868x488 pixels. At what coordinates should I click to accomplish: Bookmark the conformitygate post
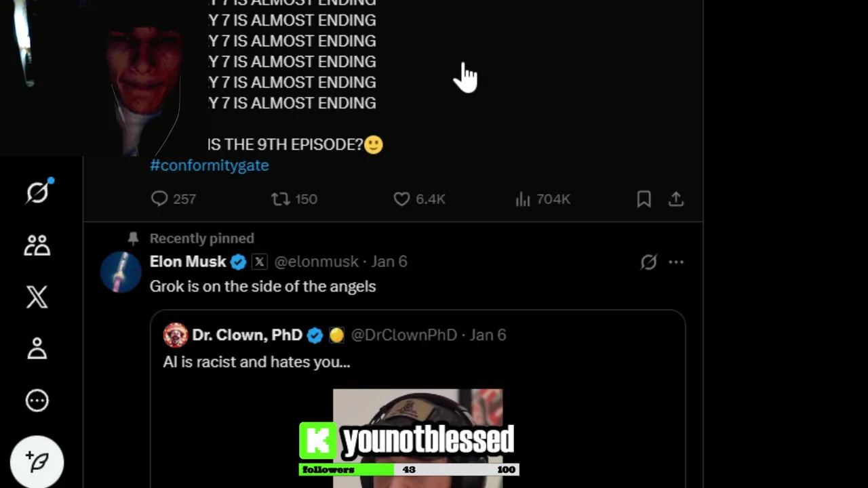(x=644, y=199)
